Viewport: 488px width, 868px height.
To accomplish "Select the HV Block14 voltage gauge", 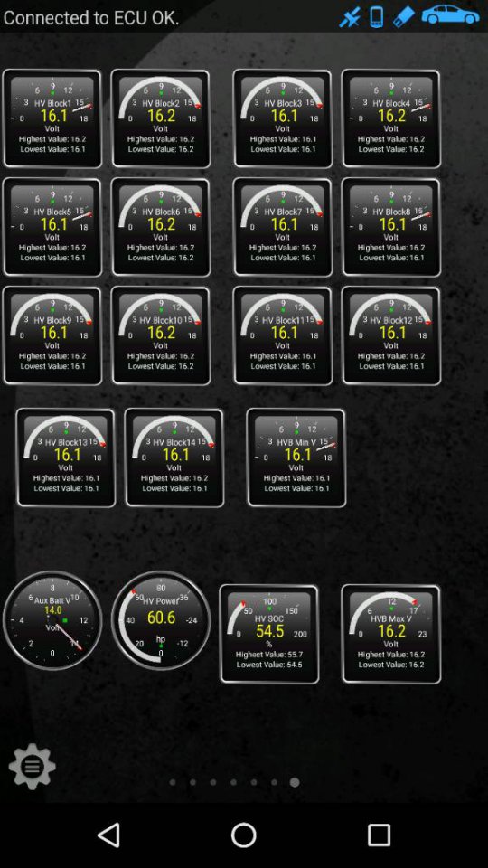I will (x=174, y=458).
